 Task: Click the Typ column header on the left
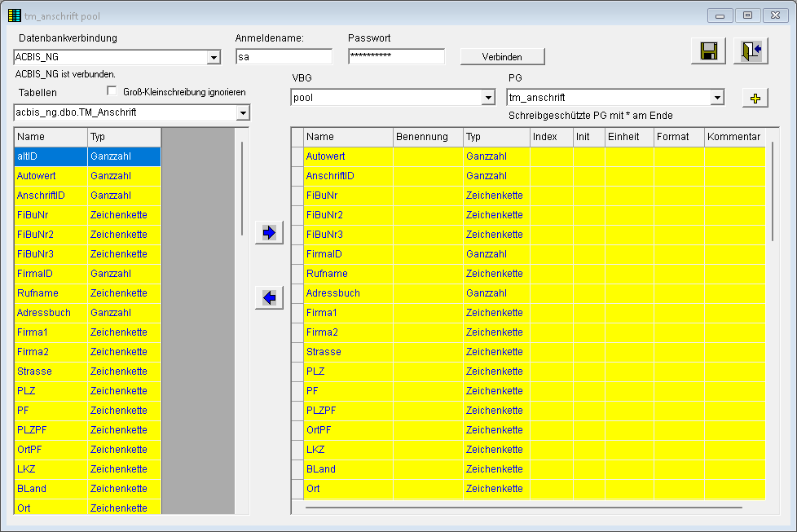(122, 137)
